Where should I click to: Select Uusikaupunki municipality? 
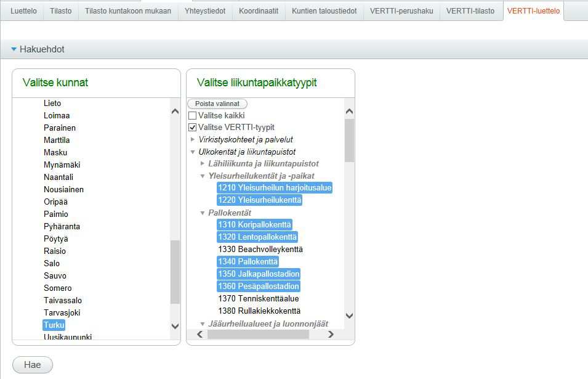[68, 336]
